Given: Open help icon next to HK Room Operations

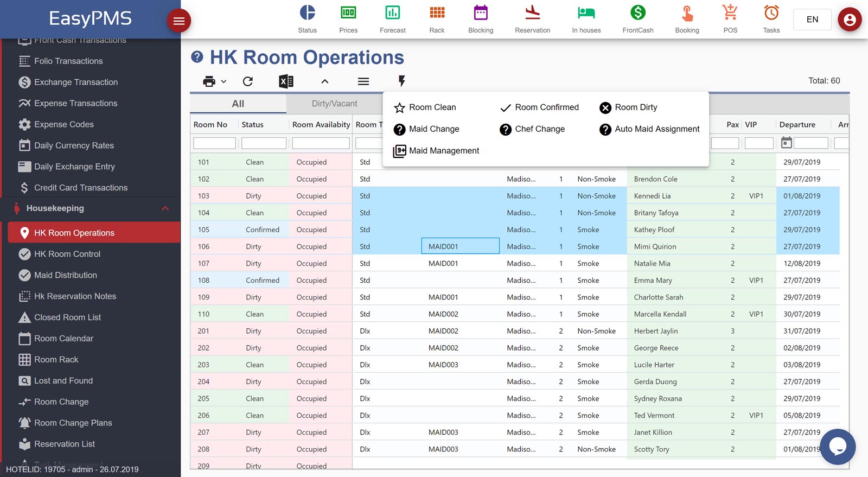Looking at the screenshot, I should (x=197, y=56).
